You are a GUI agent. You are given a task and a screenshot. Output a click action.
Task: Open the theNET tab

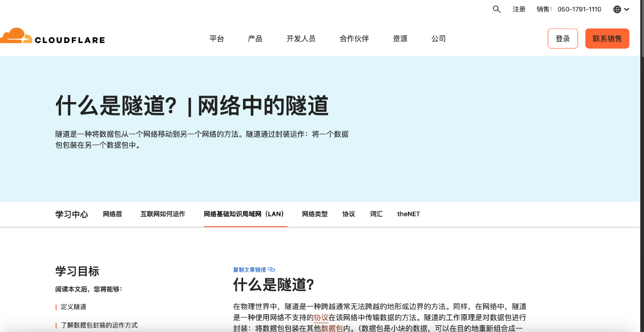click(x=408, y=214)
